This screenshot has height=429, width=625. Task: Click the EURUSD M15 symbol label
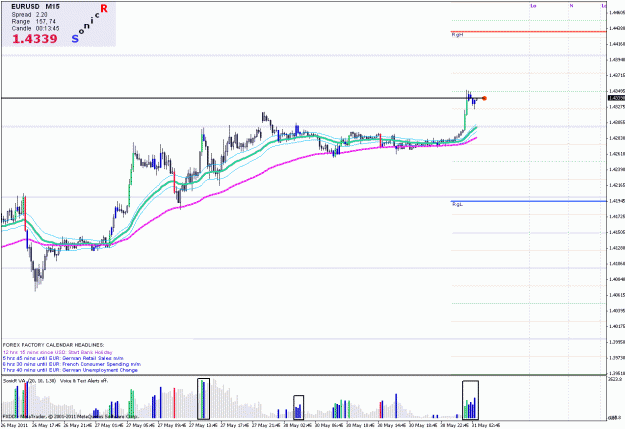(x=35, y=7)
